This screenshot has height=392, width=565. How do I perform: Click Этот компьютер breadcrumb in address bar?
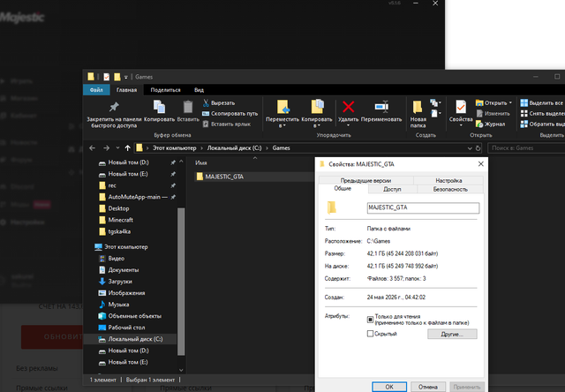coord(175,148)
